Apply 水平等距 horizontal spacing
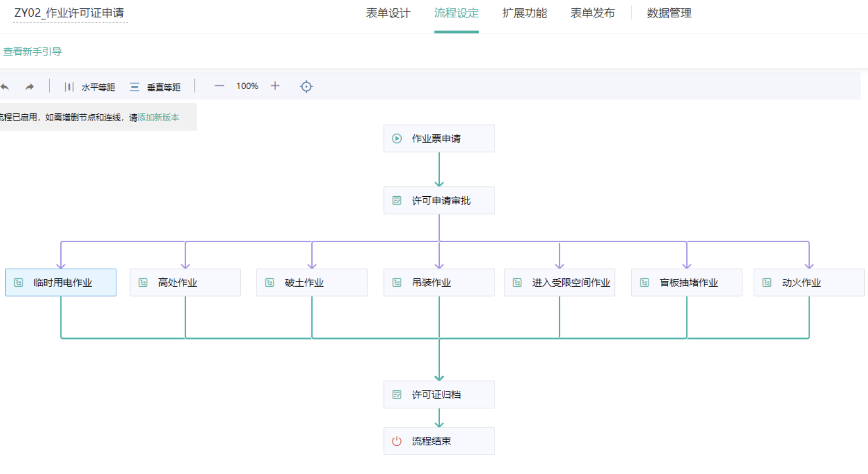The width and height of the screenshot is (868, 474). pyautogui.click(x=90, y=87)
